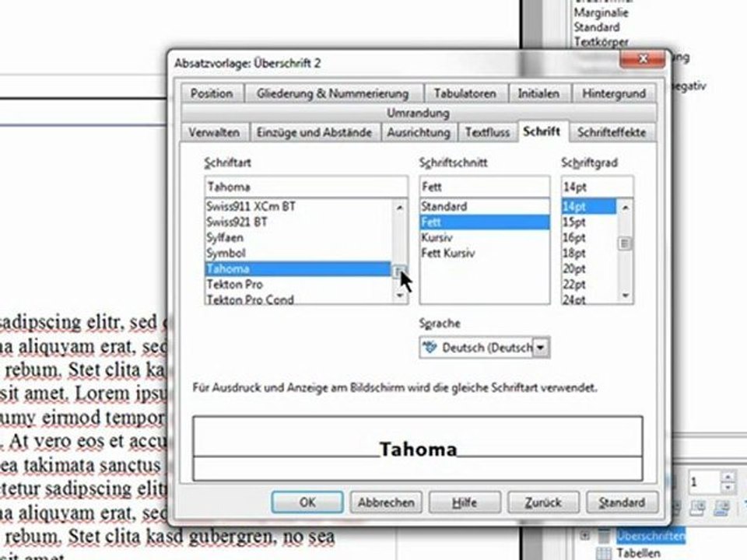Switch to the Initialen tab
The width and height of the screenshot is (747, 560).
538,93
